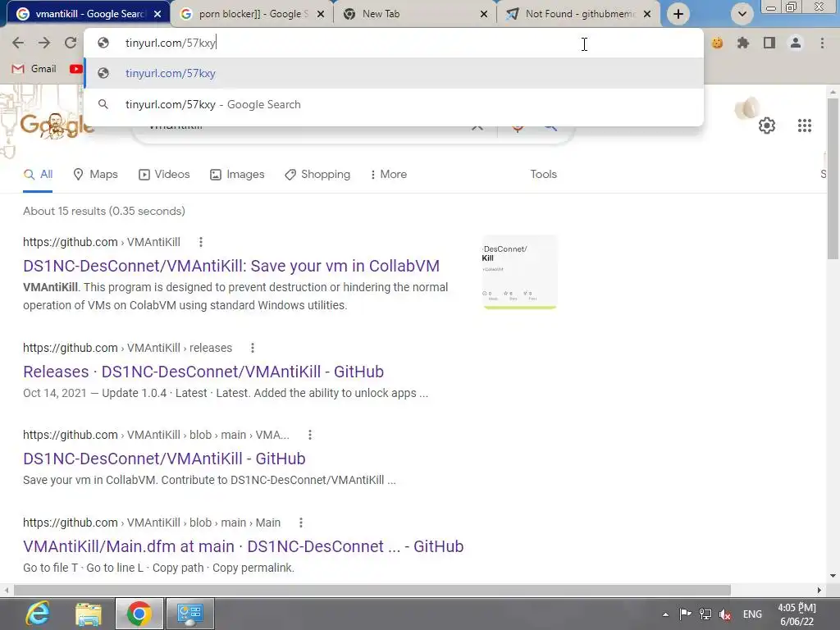Click the scroll down arrow
The height and width of the screenshot is (630, 840).
[833, 576]
